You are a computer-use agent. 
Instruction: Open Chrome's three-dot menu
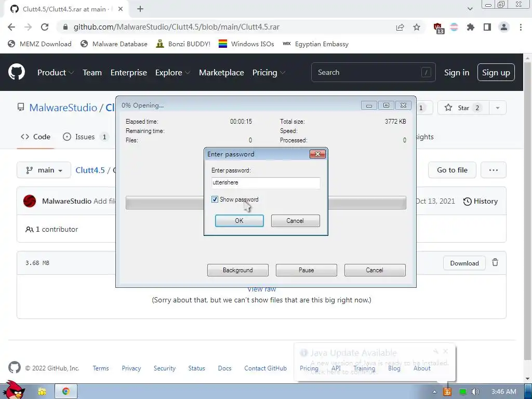tap(521, 27)
